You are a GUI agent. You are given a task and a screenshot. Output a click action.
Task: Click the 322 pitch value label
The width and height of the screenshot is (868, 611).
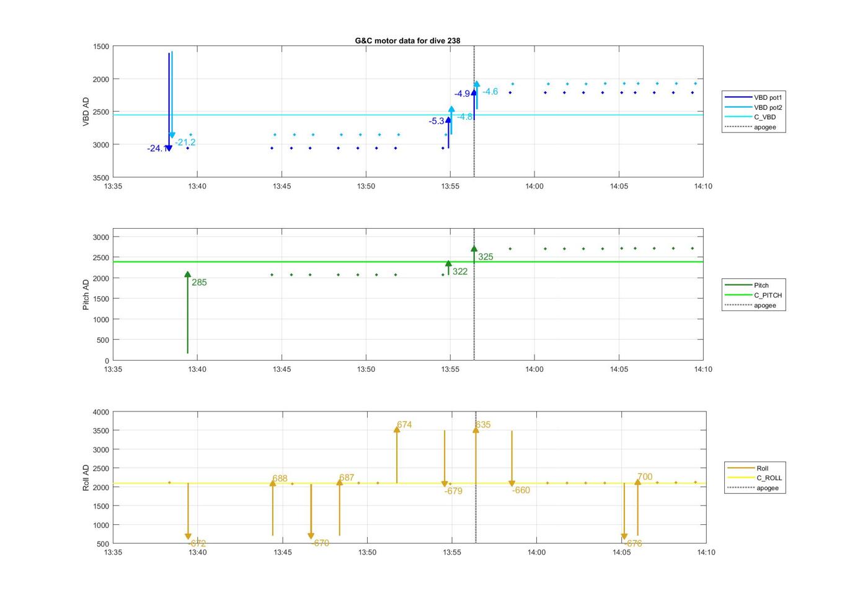click(460, 272)
